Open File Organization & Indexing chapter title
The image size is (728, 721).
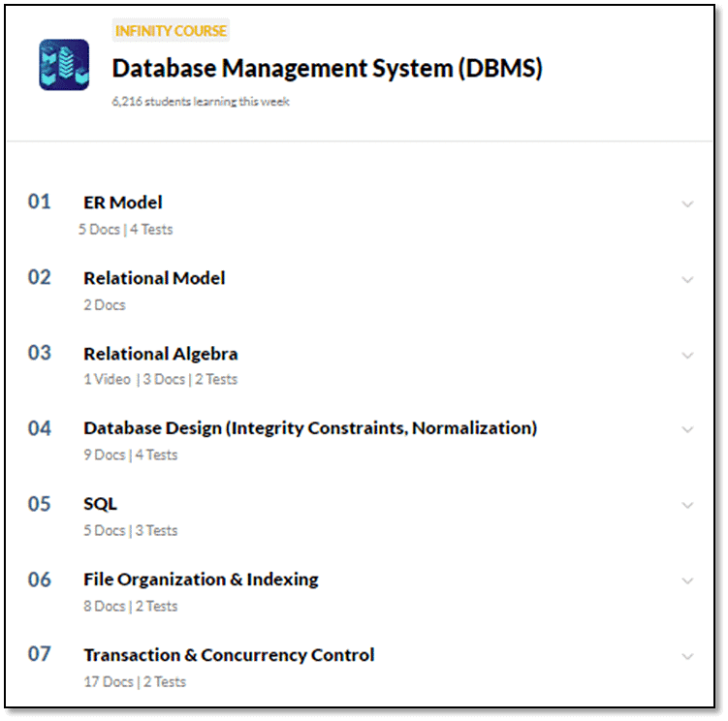coord(201,580)
